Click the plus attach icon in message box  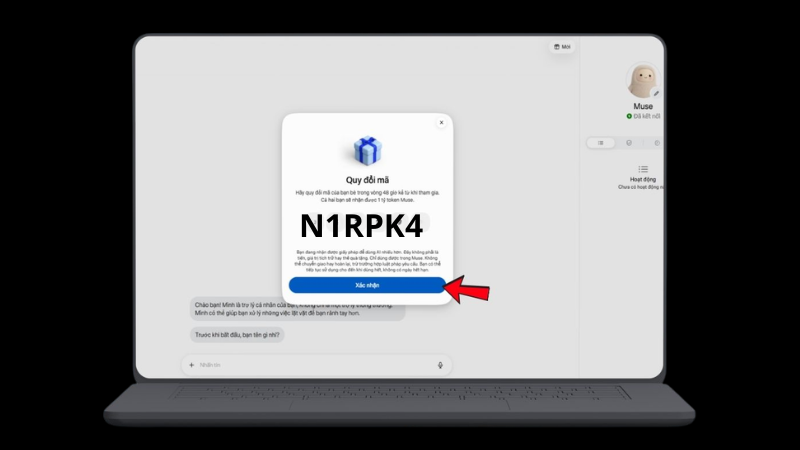(x=192, y=365)
